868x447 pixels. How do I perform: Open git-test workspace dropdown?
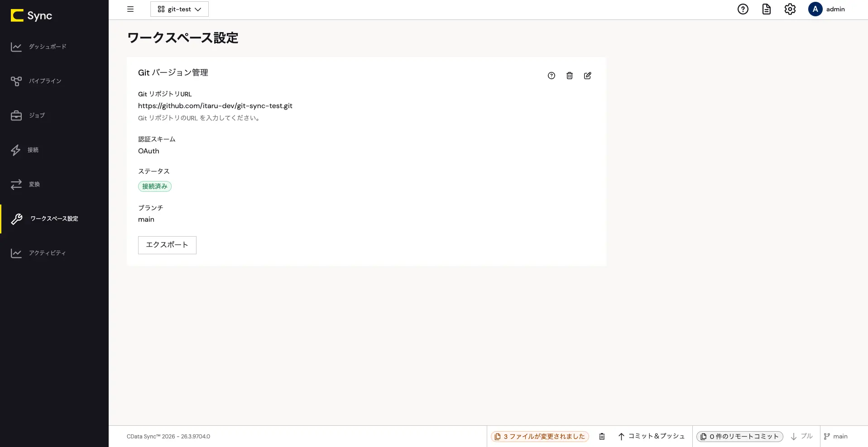coord(179,9)
